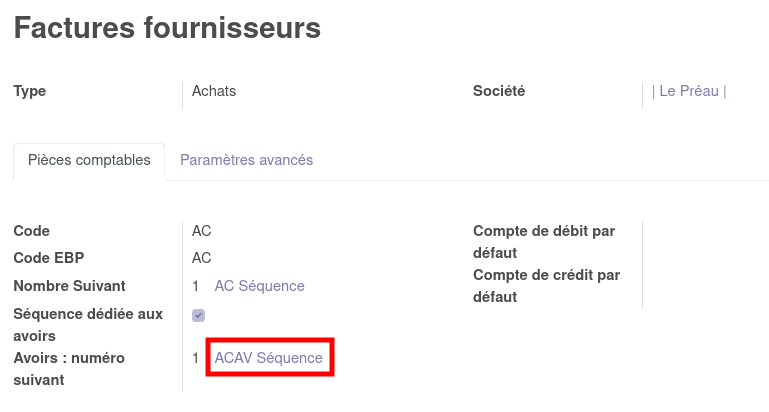
Task: Click the Séquence dédiée aux avoirs label
Action: (x=87, y=324)
